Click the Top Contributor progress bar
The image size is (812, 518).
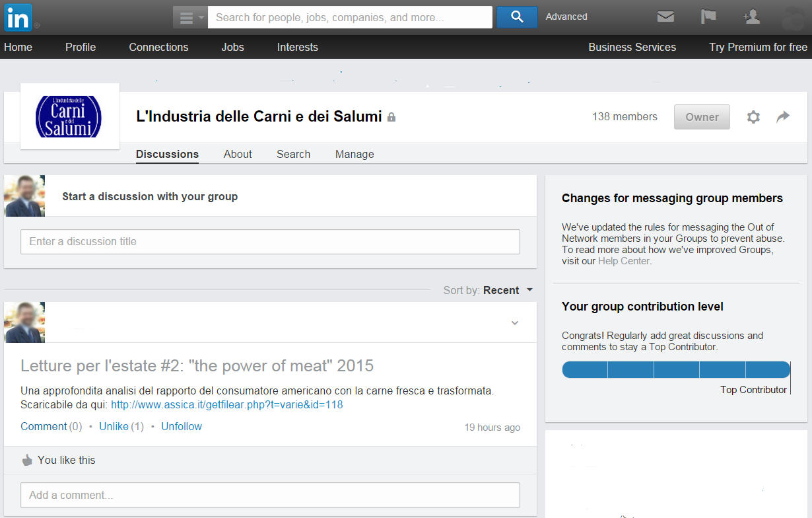(x=675, y=370)
